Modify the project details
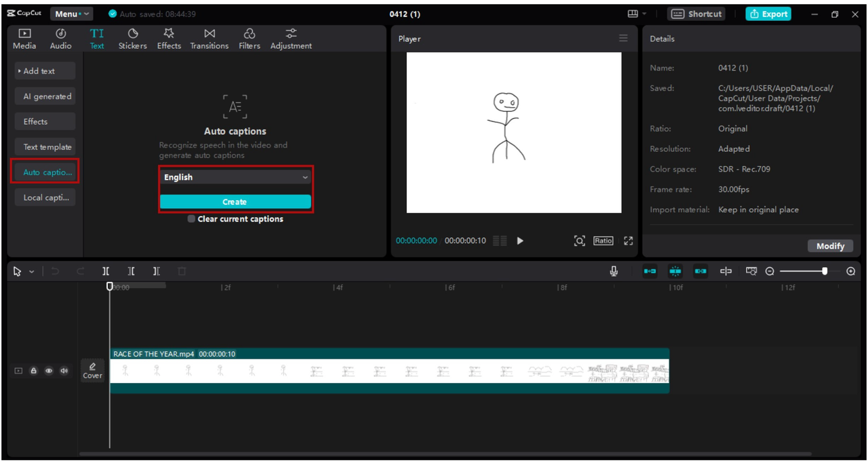 point(830,246)
